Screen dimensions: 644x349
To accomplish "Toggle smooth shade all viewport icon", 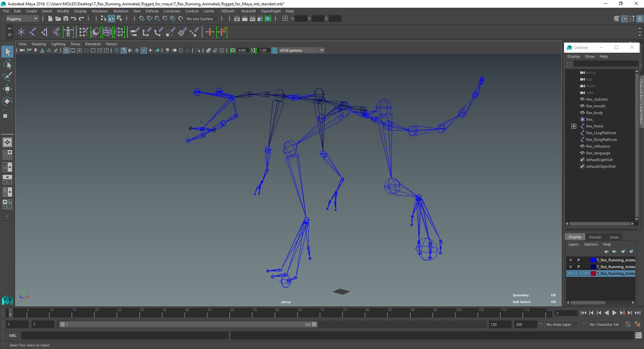I will (124, 50).
